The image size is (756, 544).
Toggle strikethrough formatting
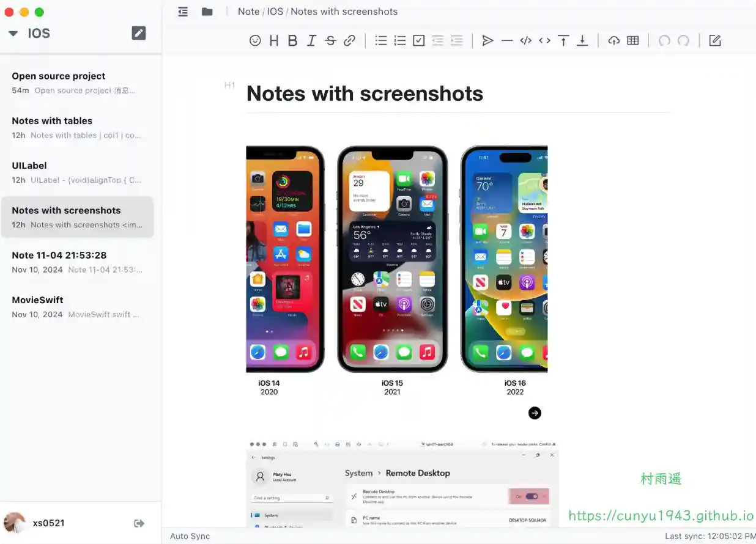330,40
